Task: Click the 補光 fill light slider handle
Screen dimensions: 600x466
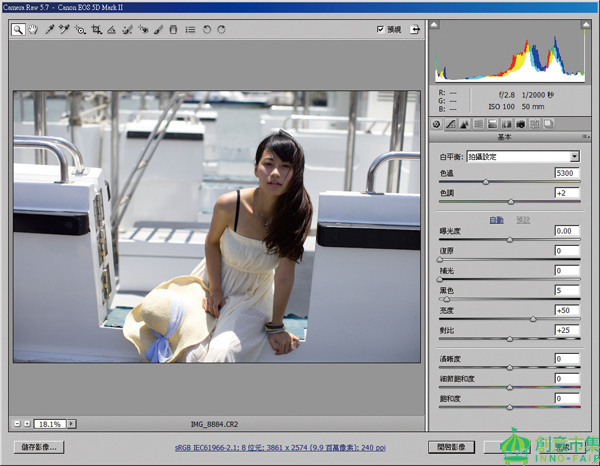Action: tap(440, 280)
